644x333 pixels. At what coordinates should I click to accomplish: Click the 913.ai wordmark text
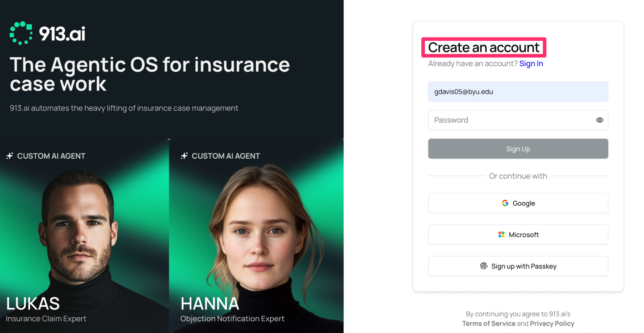[62, 34]
